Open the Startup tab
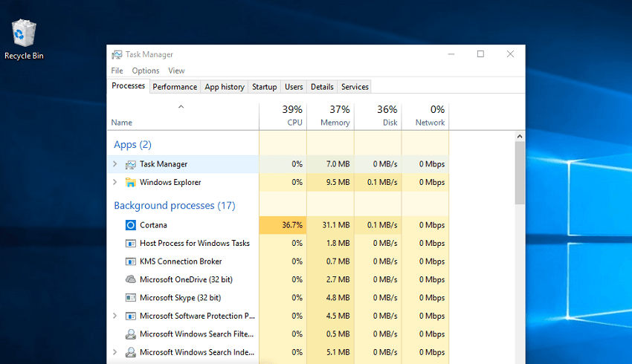Viewport: 632px width, 364px height. [x=265, y=87]
